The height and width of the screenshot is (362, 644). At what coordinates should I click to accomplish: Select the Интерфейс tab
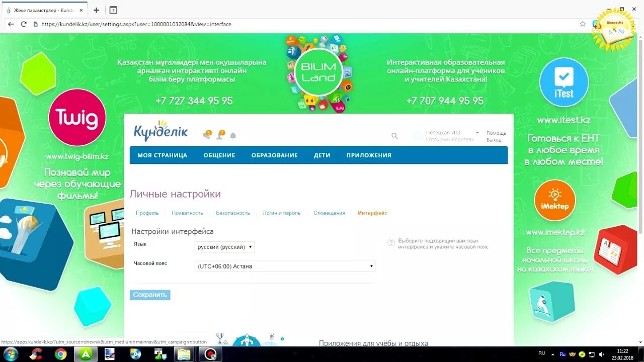tap(373, 213)
